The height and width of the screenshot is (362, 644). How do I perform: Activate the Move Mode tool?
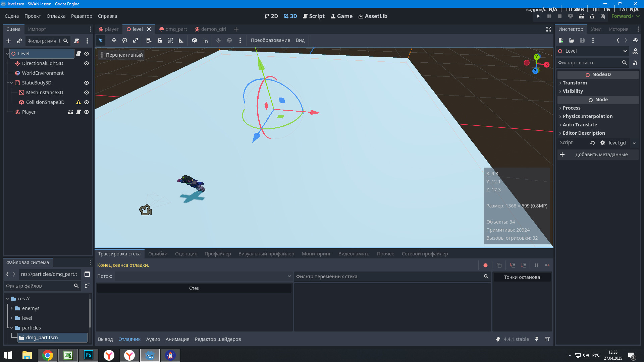[114, 40]
